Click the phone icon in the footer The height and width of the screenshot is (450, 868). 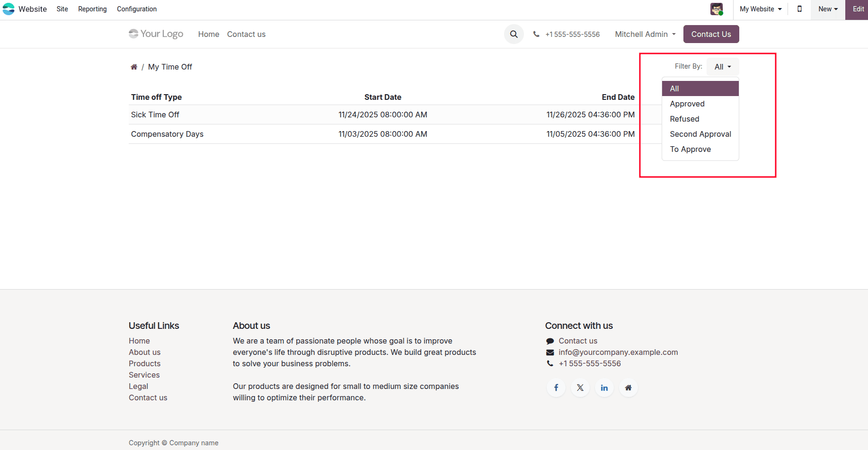[549, 363]
